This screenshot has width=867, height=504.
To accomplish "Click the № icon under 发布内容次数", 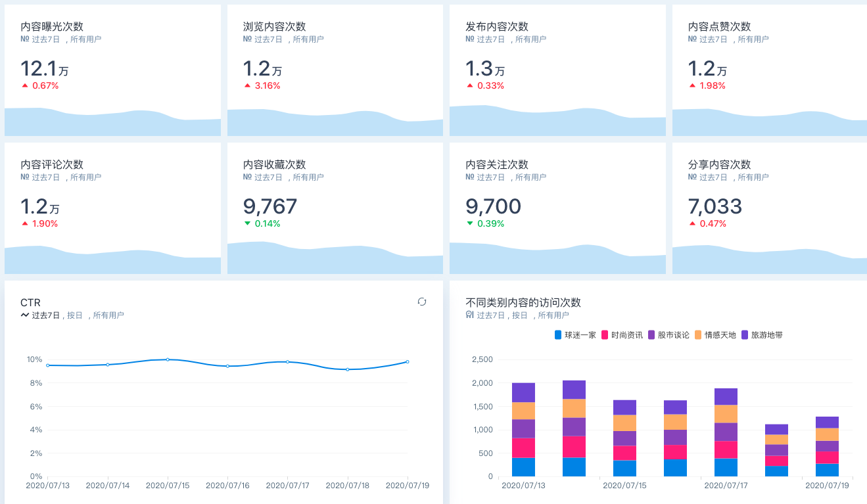I will tap(470, 39).
